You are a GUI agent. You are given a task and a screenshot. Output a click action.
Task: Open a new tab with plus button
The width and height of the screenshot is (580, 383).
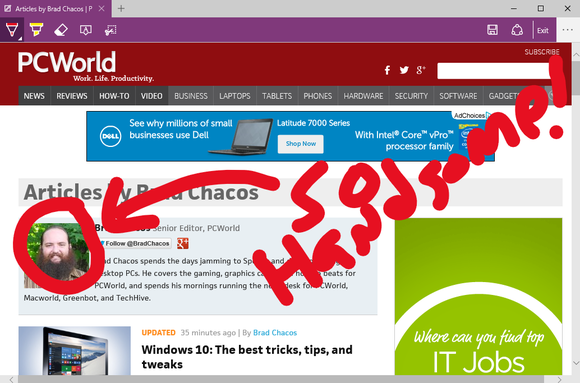pos(121,9)
